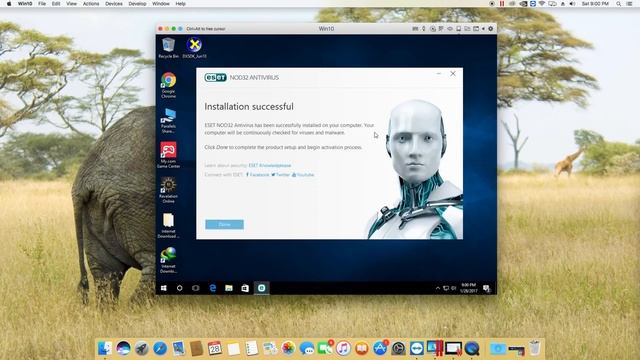This screenshot has height=360, width=640.
Task: Open the Actions menu
Action: pyautogui.click(x=91, y=4)
